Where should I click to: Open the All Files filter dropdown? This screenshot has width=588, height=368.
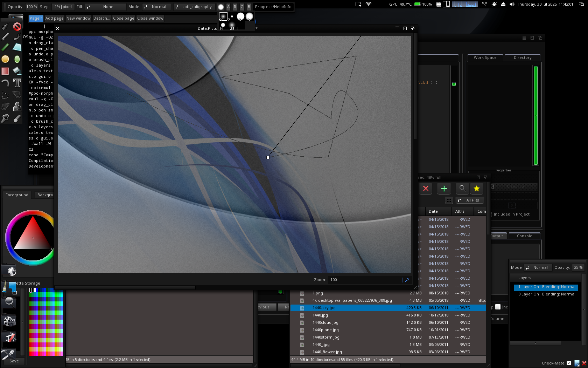(470, 200)
